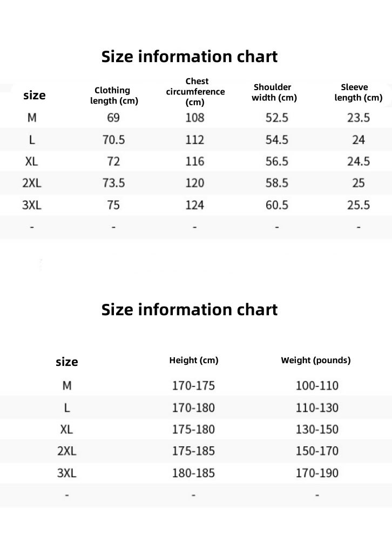Select the M size row in the first table
392x537 pixels.
[x=196, y=118]
